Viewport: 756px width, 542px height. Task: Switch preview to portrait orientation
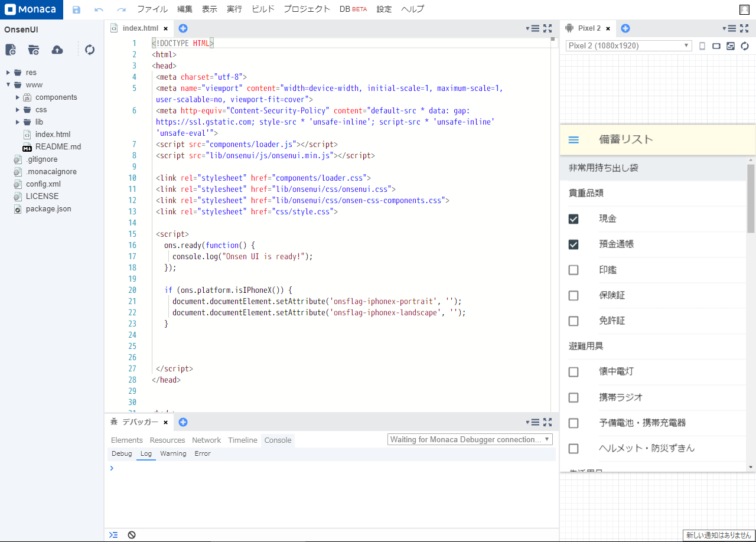[702, 46]
